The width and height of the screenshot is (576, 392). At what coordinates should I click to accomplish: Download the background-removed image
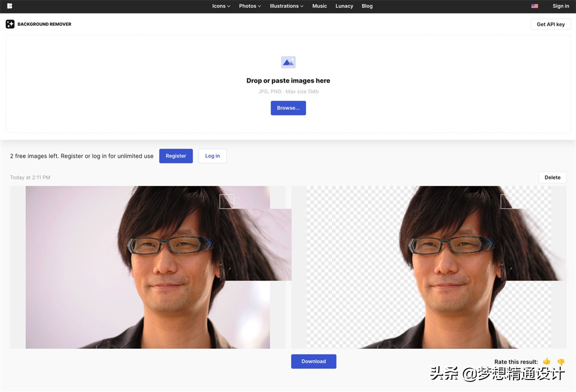click(x=313, y=361)
